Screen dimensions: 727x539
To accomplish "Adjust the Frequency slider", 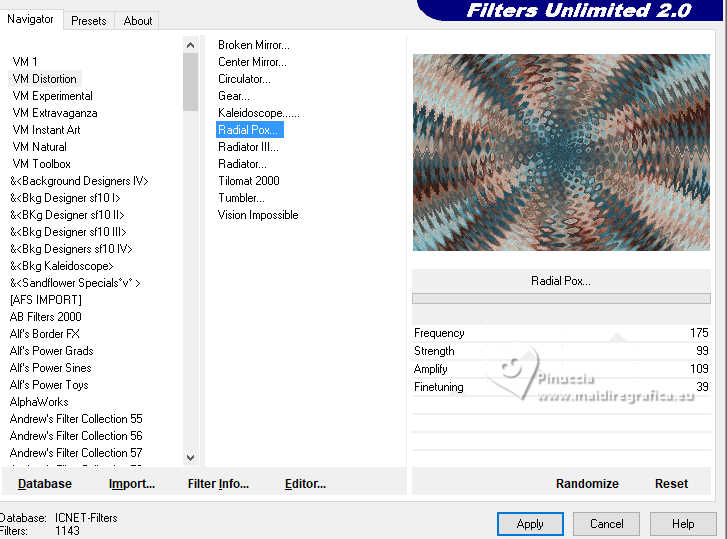I will click(561, 333).
